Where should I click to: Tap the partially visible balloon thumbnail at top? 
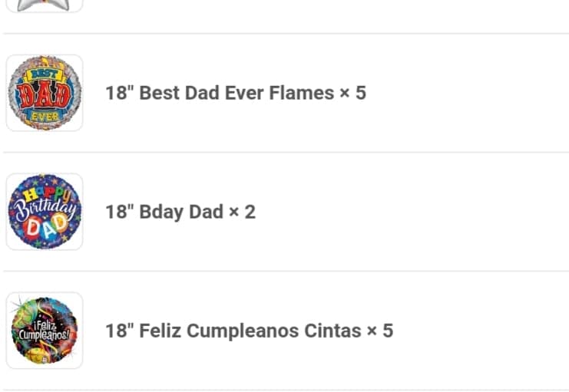[x=45, y=5]
